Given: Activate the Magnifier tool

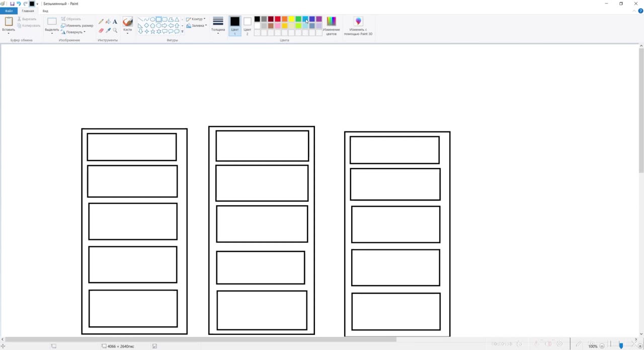Looking at the screenshot, I should [x=115, y=30].
